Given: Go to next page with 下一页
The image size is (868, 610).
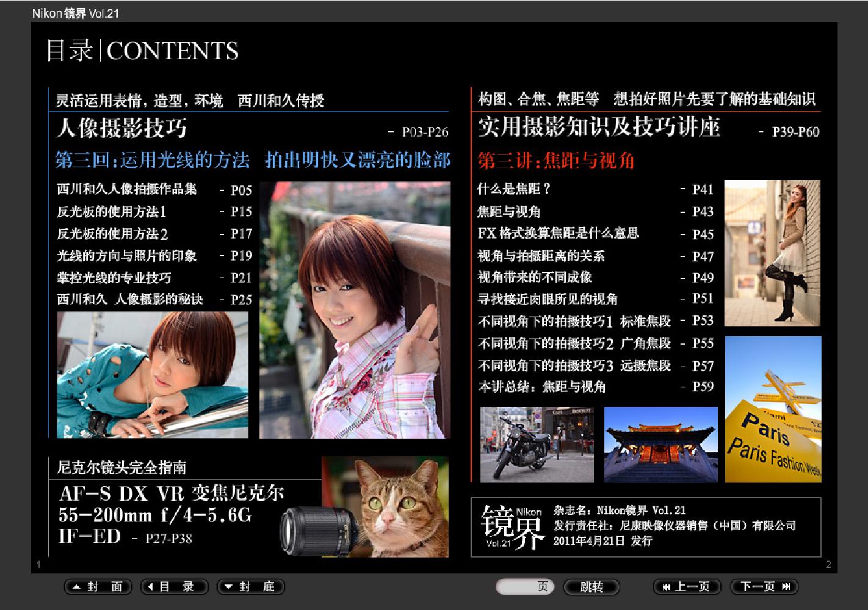Looking at the screenshot, I should tap(764, 587).
